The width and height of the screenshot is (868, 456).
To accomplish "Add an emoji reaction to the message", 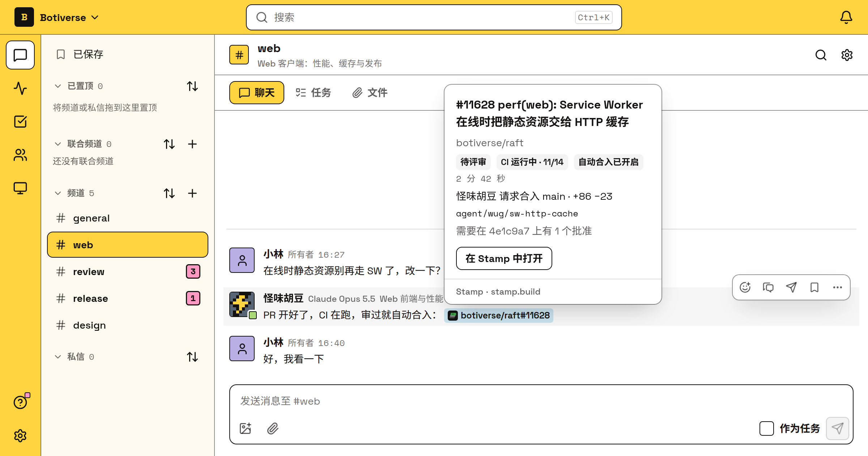I will [745, 287].
